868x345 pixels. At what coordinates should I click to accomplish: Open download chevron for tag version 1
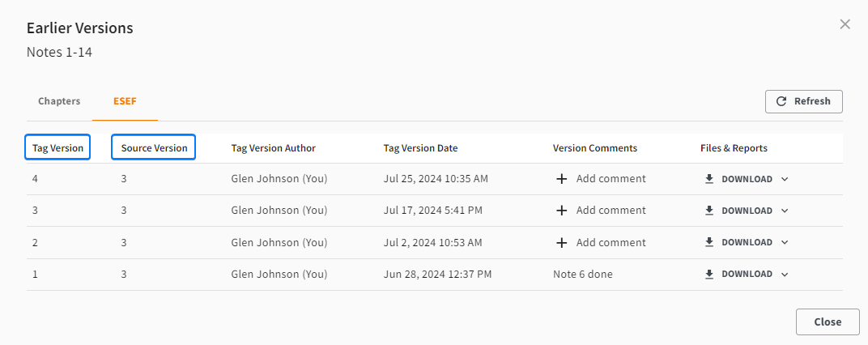[784, 274]
